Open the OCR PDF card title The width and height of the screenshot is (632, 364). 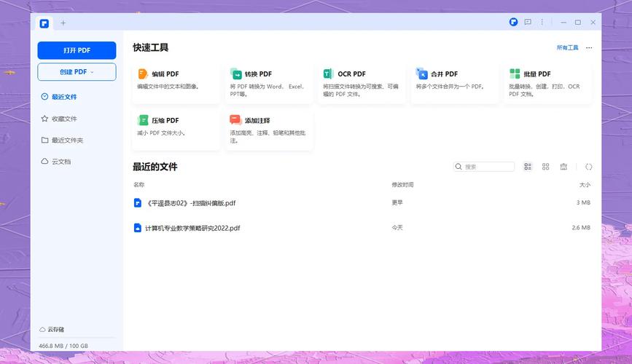click(x=351, y=74)
